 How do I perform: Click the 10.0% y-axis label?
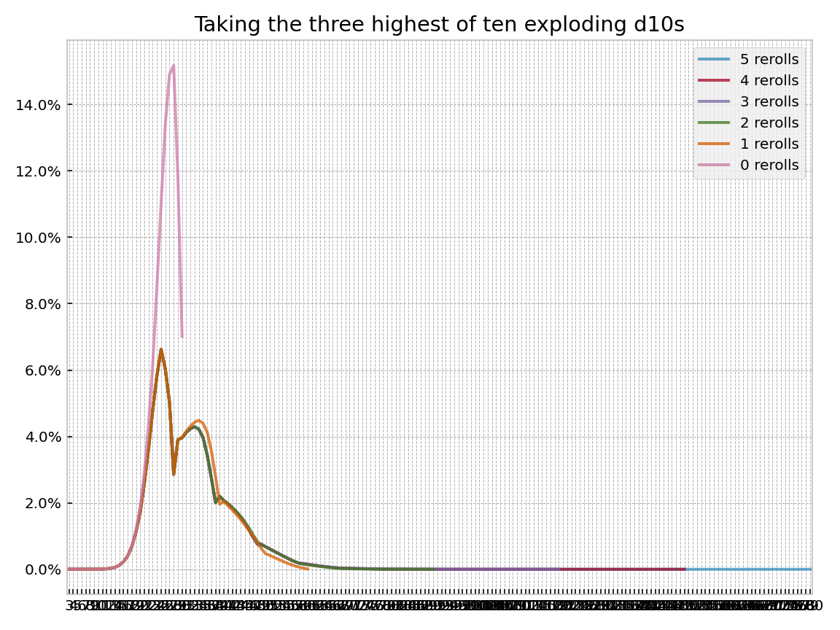[x=38, y=238]
